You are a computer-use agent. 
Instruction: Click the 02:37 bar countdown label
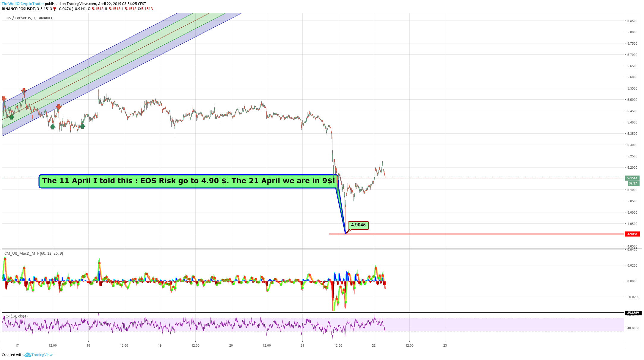coord(633,183)
